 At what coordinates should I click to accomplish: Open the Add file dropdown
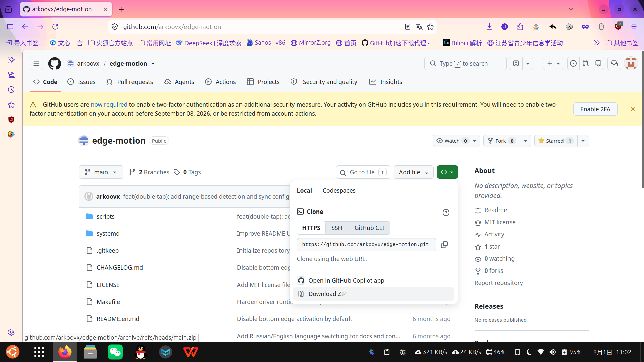(x=414, y=172)
